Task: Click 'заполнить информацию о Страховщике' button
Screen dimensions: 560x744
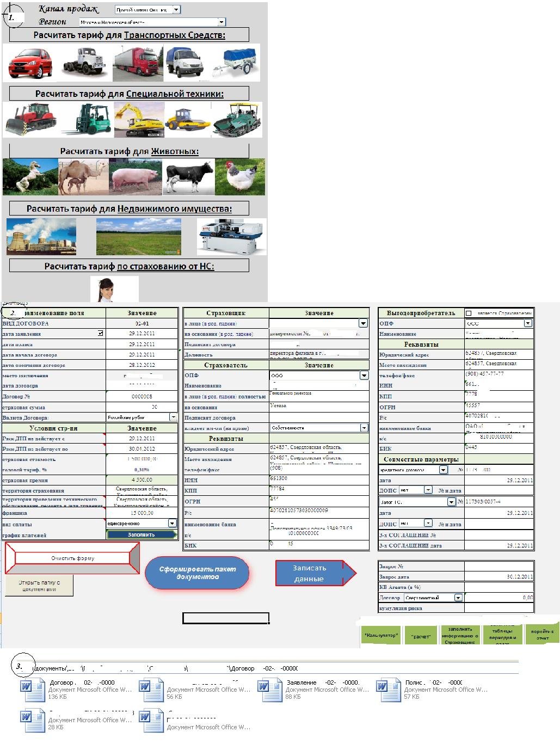Action: pyautogui.click(x=460, y=636)
